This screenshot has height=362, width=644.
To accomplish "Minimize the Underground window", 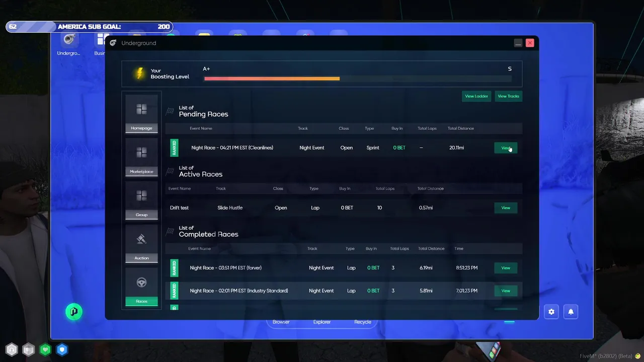I will tap(518, 43).
